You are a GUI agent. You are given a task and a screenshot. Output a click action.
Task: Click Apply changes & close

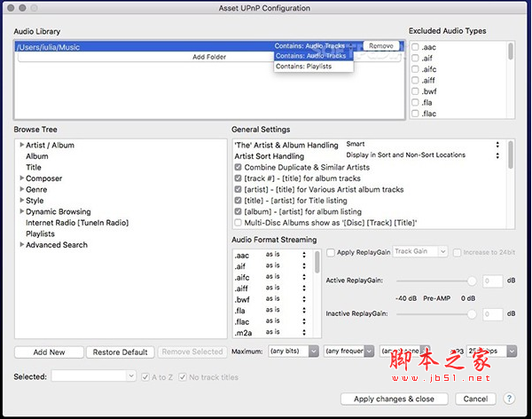tap(394, 399)
